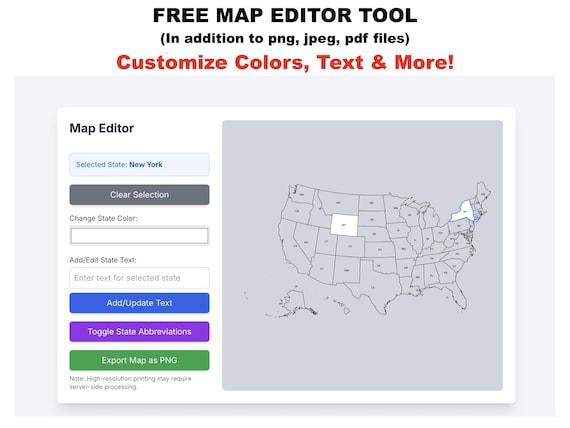The width and height of the screenshot is (570, 428).
Task: Open the Change State Color picker
Action: [139, 236]
